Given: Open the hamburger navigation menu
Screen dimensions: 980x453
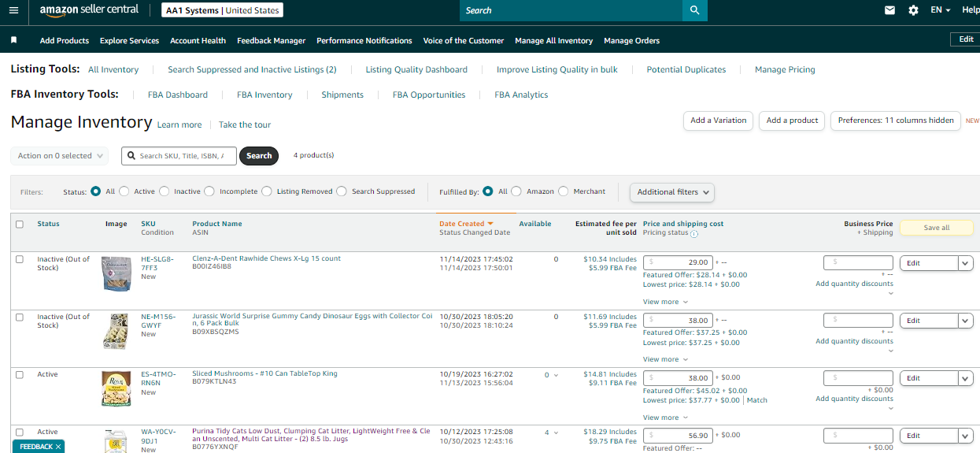Looking at the screenshot, I should [x=14, y=10].
